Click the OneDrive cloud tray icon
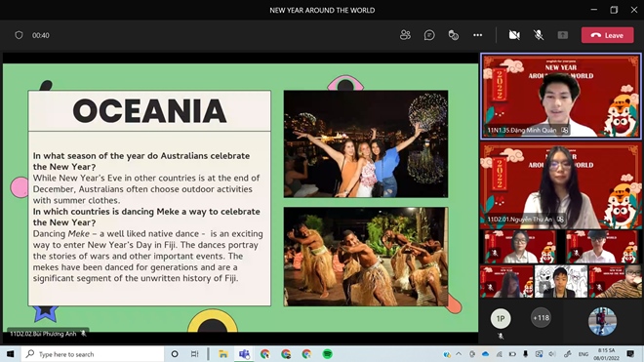This screenshot has height=362, width=644. pos(486,354)
